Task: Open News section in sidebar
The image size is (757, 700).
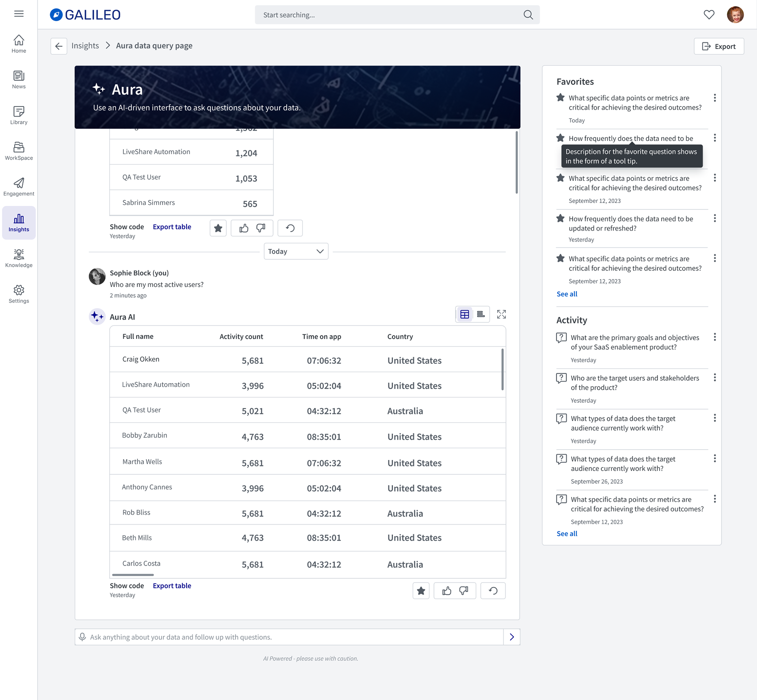Action: 19,80
